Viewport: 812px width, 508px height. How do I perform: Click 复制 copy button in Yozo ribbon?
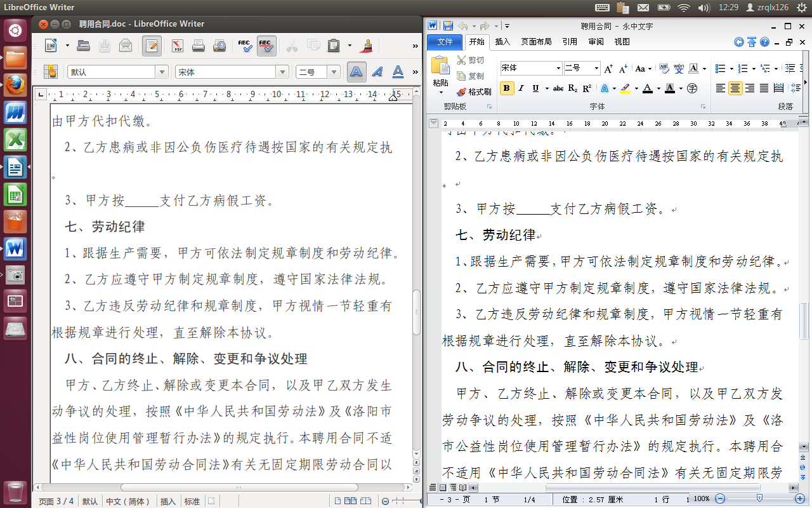[471, 76]
